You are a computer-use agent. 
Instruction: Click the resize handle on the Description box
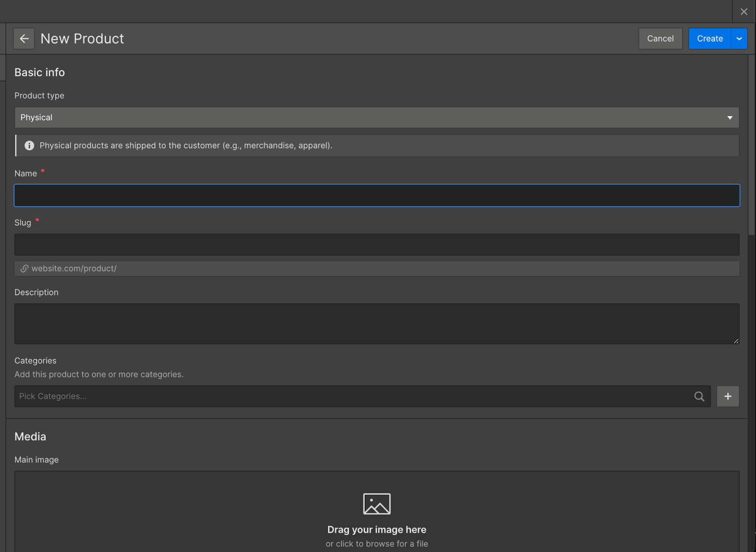coord(736,340)
